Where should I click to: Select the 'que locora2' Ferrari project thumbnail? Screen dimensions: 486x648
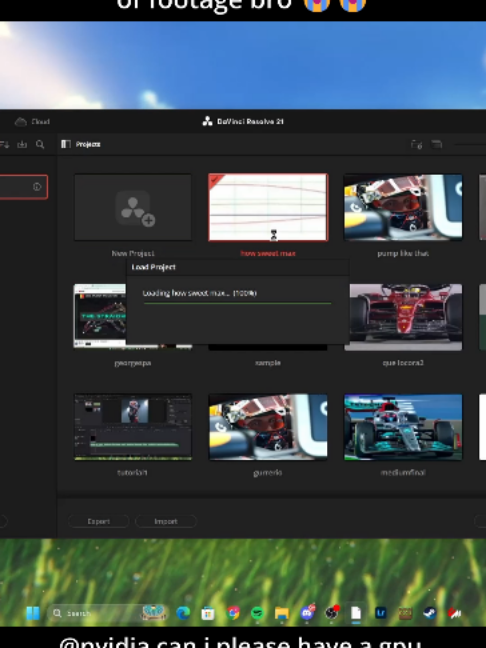[406, 317]
